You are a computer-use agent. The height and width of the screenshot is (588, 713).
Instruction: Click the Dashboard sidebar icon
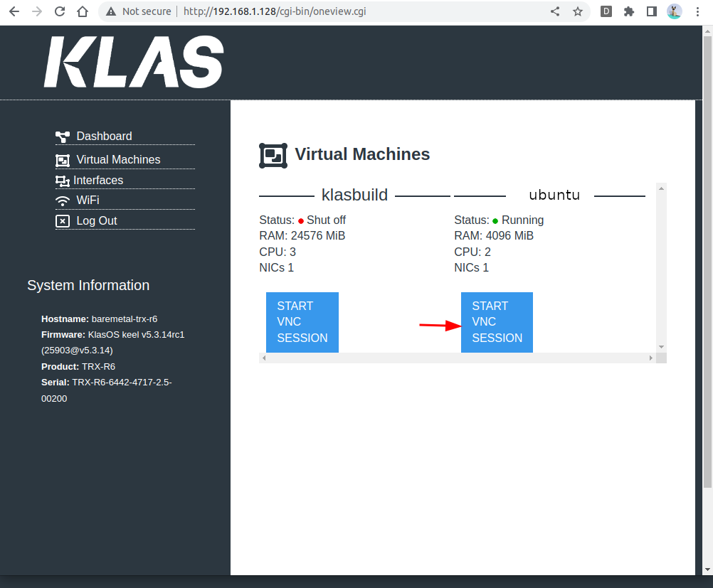point(63,137)
